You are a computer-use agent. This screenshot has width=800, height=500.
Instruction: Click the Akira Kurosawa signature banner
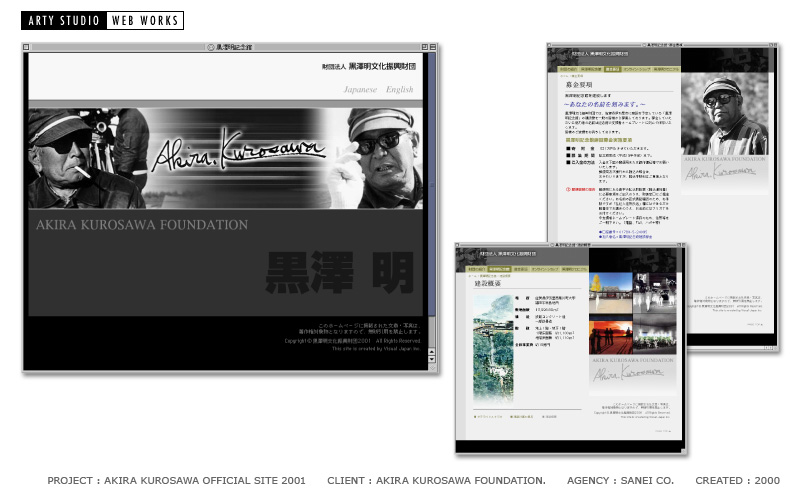[226, 158]
